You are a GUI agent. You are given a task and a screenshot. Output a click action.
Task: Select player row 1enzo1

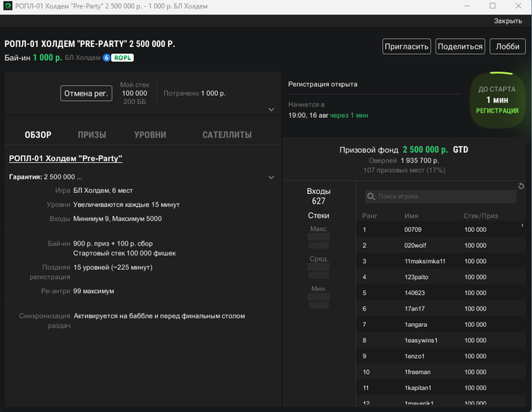coord(441,357)
